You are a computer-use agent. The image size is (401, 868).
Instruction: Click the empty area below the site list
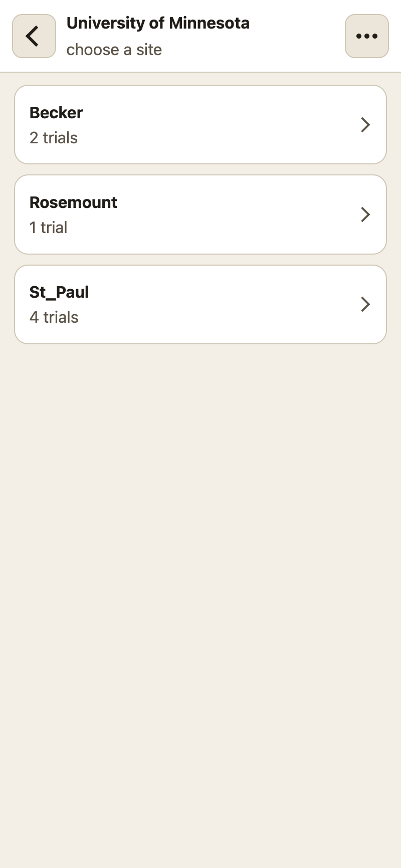(x=200, y=601)
